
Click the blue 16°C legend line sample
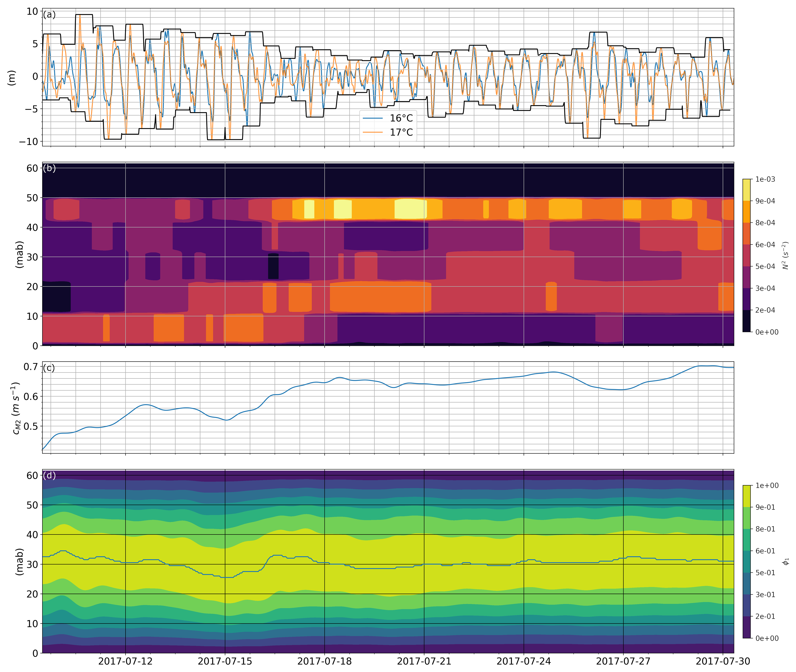pyautogui.click(x=372, y=118)
